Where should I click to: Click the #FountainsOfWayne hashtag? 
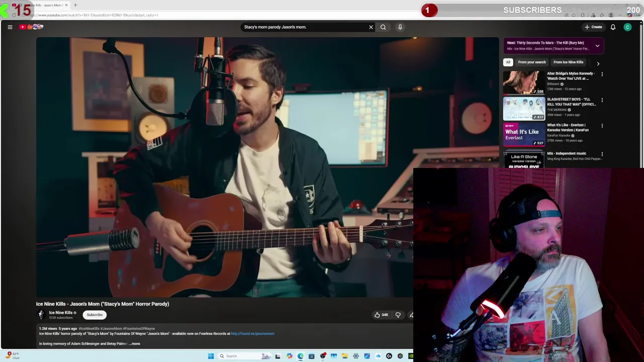(x=139, y=328)
